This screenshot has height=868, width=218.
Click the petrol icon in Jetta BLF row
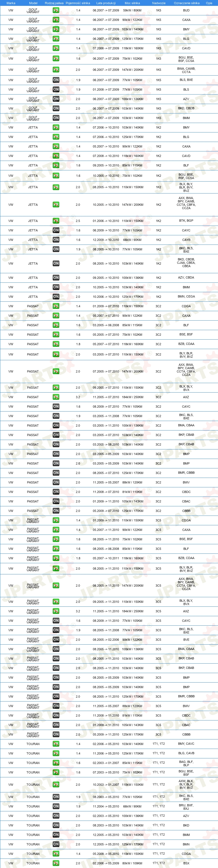coord(56,165)
